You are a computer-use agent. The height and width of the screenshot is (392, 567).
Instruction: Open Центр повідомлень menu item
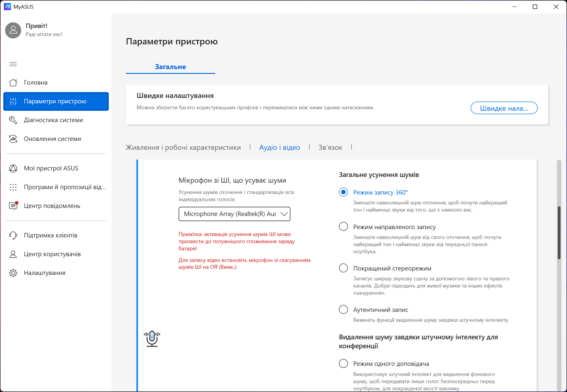[x=56, y=206]
